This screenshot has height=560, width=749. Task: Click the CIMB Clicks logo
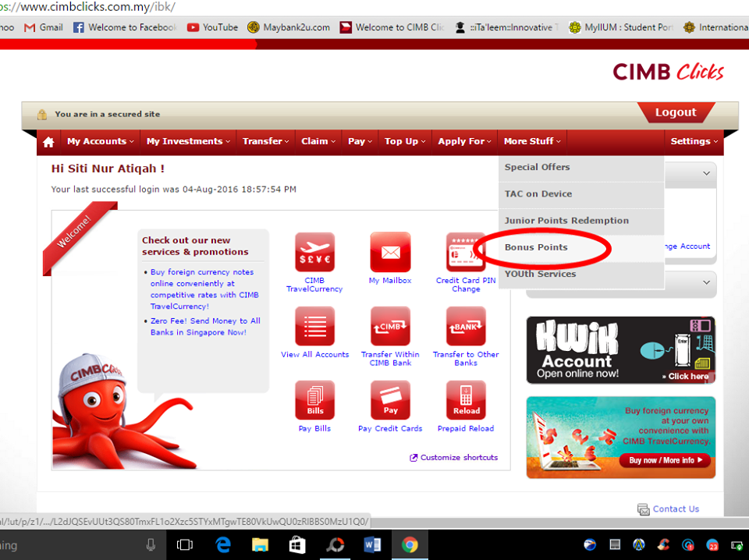[668, 72]
